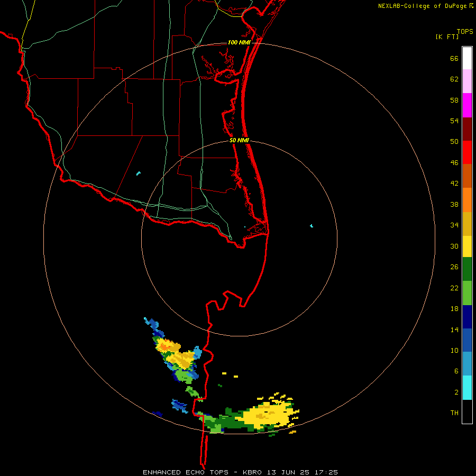Click the legend value 46
The image size is (476, 476).
(454, 163)
